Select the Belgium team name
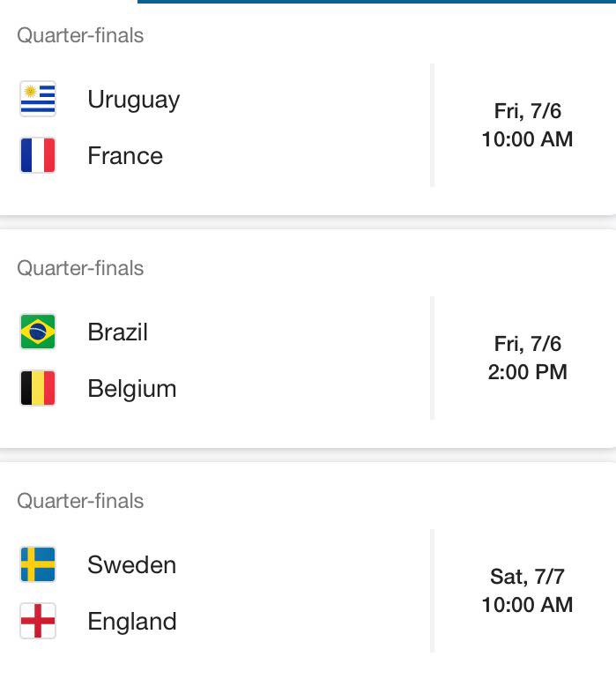This screenshot has height=679, width=616. point(132,389)
